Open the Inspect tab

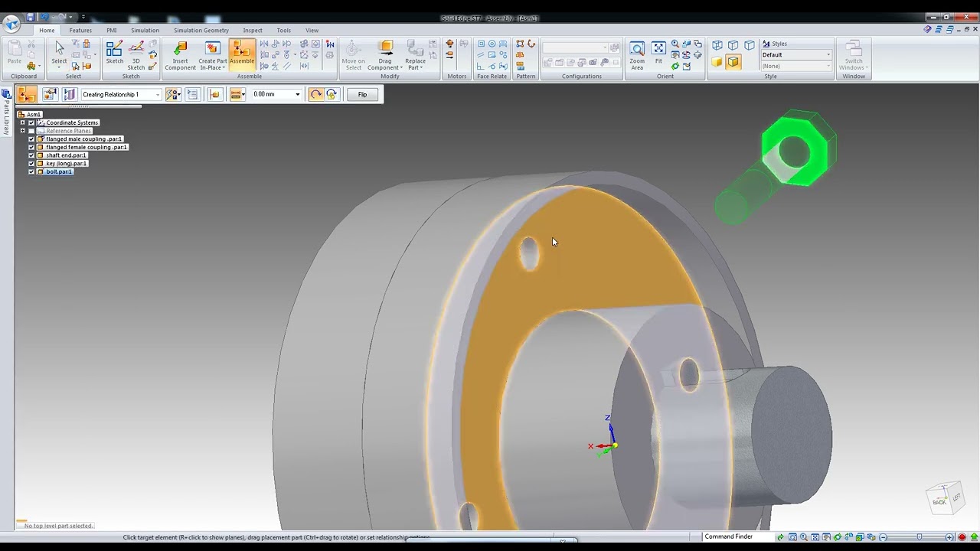coord(253,31)
